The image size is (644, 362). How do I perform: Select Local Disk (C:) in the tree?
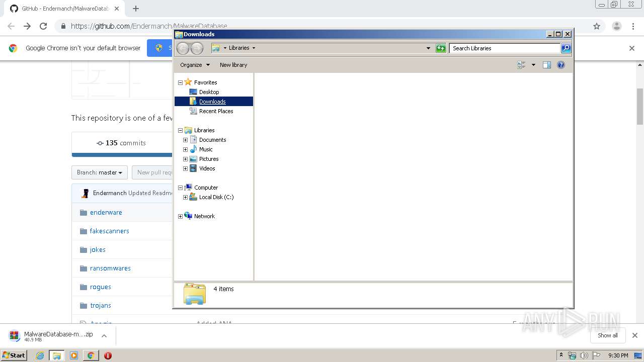[216, 197]
